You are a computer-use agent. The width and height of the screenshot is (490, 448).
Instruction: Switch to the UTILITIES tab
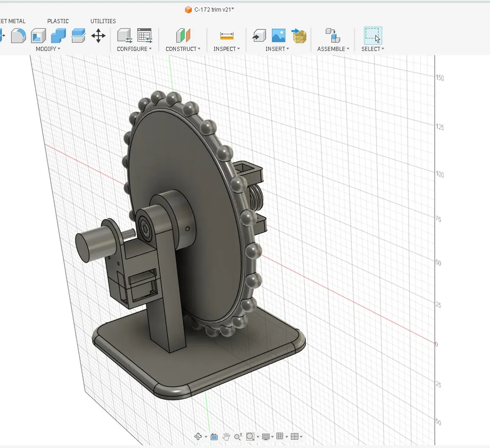pyautogui.click(x=103, y=21)
